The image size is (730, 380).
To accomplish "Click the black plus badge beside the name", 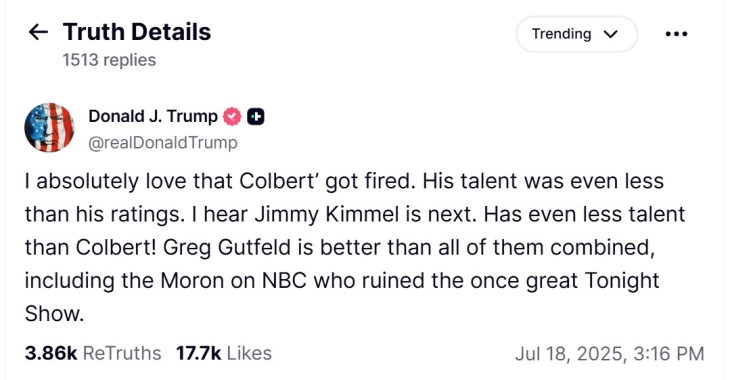I will [x=255, y=116].
